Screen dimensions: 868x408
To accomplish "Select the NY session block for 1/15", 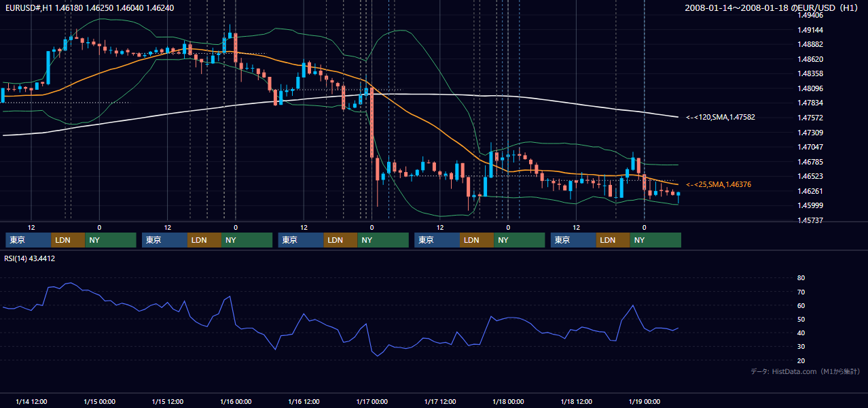I will 247,240.
